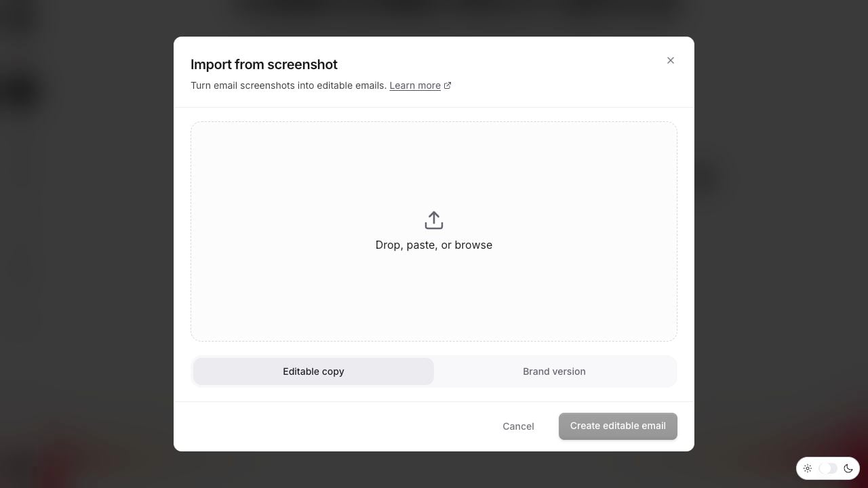
Task: Click the moon dark-mode icon
Action: pos(848,468)
